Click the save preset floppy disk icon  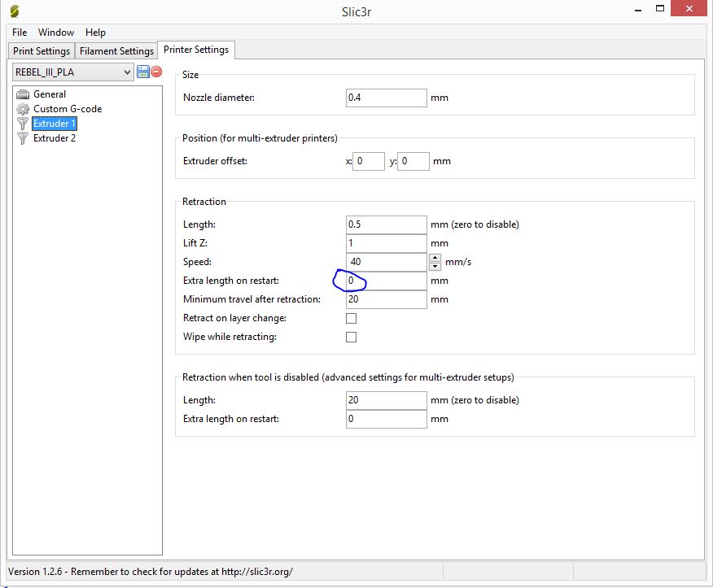coord(143,72)
